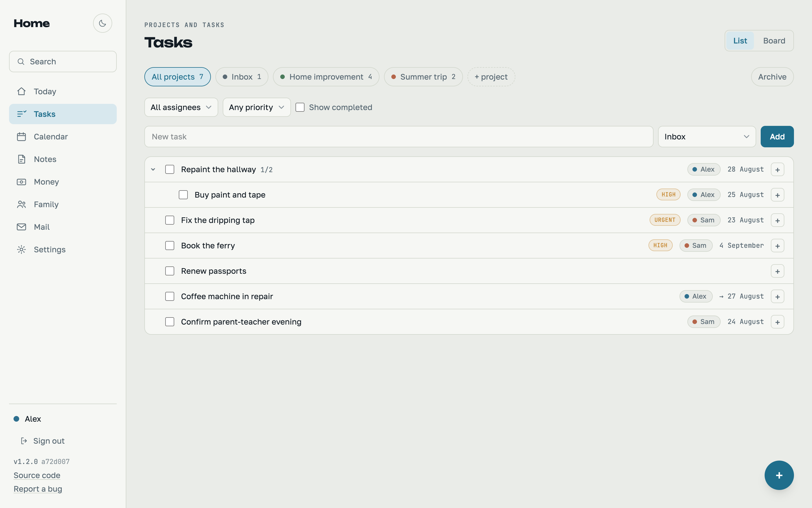Click Sign out
812x508 pixels.
(x=43, y=441)
